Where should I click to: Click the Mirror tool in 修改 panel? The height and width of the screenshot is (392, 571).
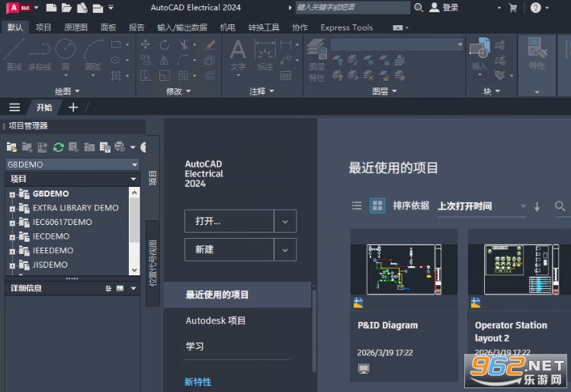[x=165, y=60]
